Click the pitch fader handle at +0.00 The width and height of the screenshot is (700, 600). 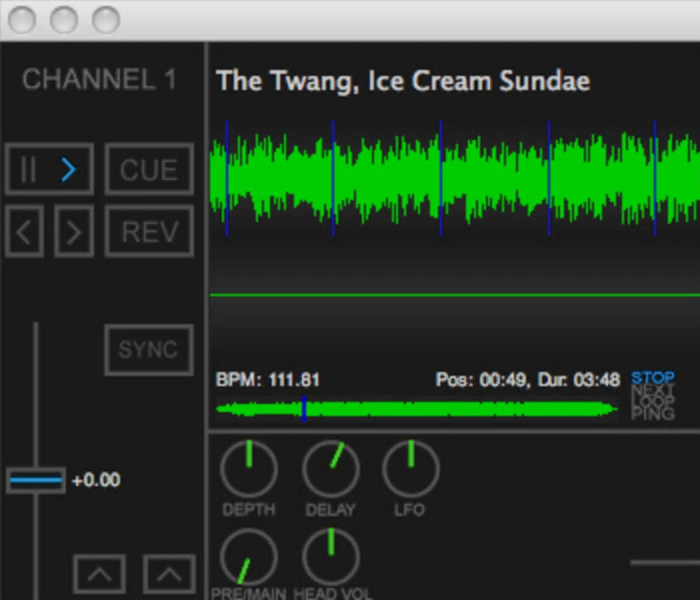click(36, 481)
